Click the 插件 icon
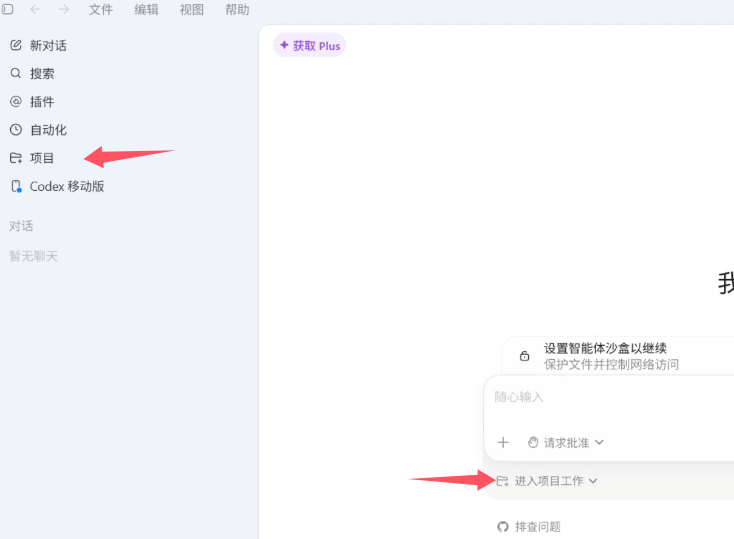 pos(16,101)
